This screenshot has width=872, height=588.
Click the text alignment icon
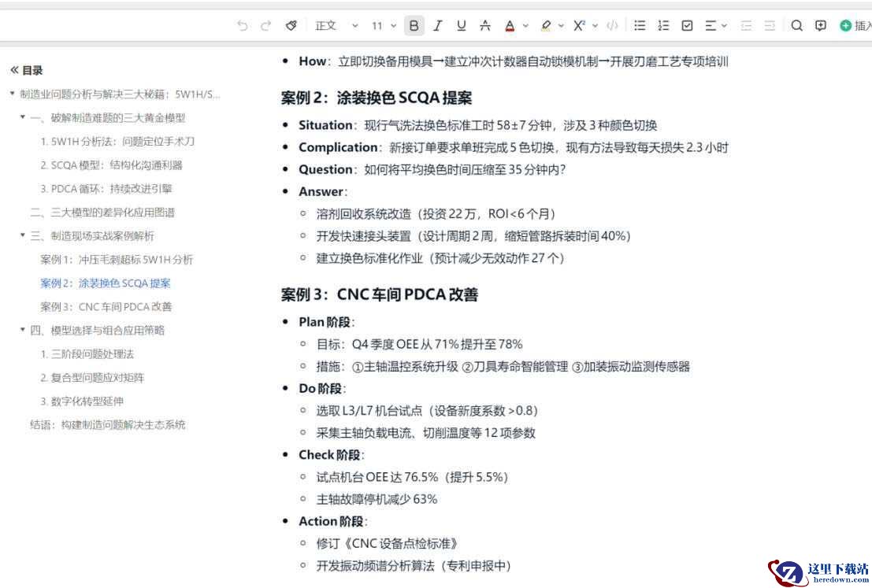(711, 25)
